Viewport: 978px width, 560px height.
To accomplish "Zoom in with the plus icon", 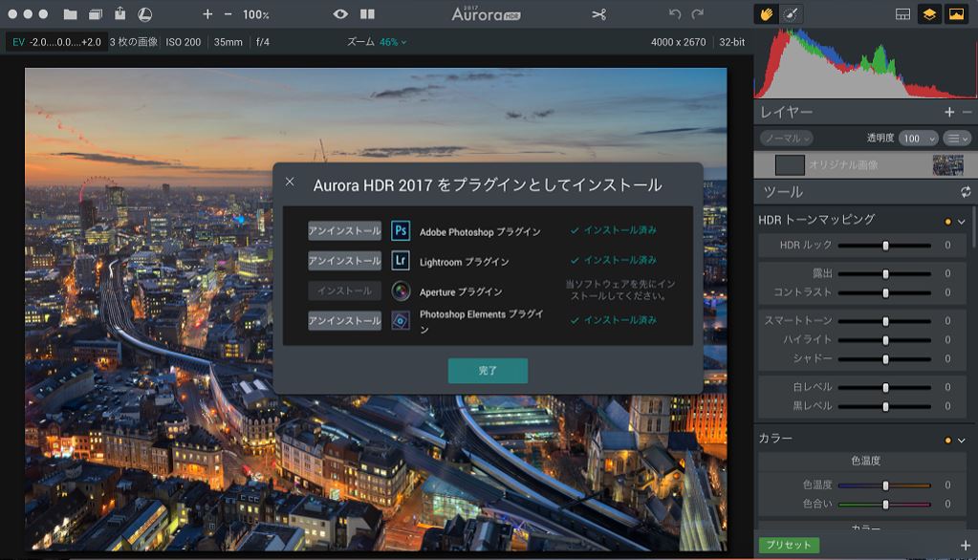I will pos(207,13).
